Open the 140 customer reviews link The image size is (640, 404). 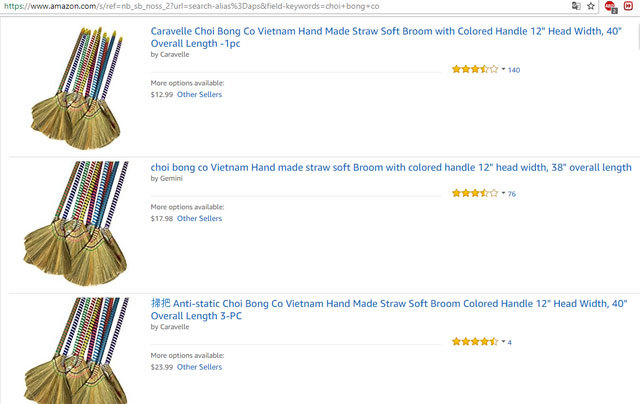[514, 70]
